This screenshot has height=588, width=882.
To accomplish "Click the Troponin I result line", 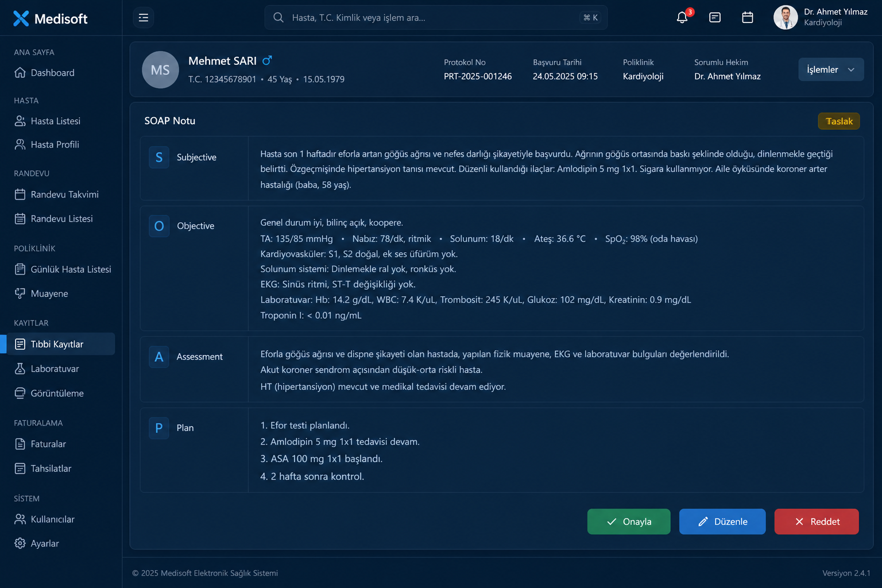I will tap(311, 315).
